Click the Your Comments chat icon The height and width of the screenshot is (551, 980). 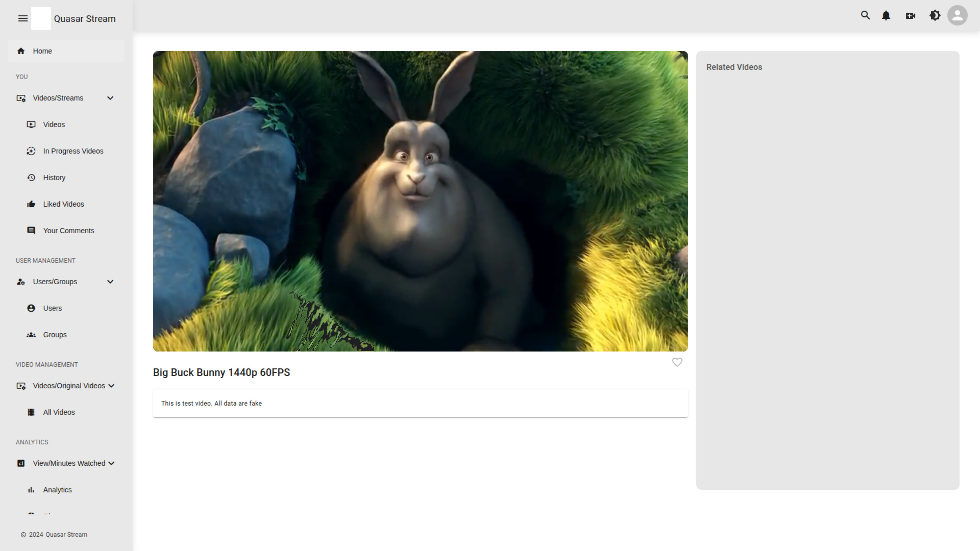(31, 231)
